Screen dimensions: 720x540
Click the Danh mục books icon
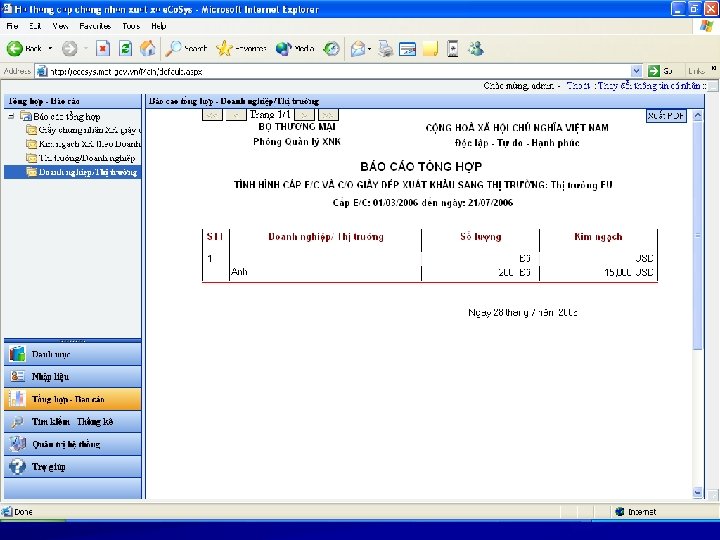pos(17,354)
